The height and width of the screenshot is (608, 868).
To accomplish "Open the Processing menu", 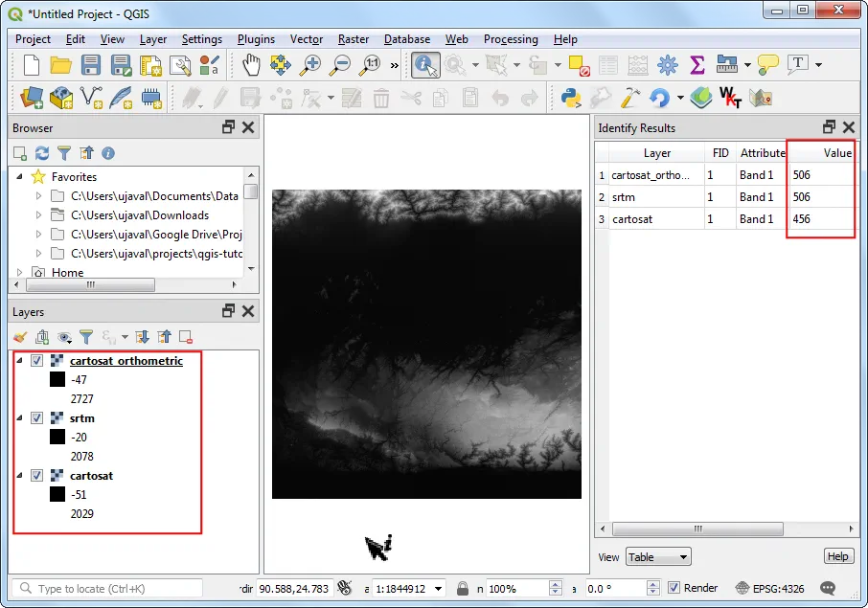I will [x=511, y=38].
